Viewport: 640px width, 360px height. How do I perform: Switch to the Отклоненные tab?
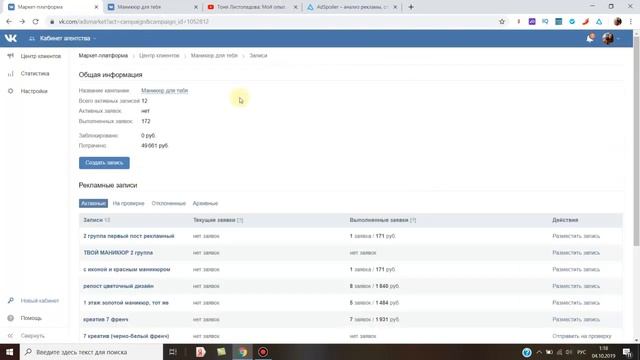coord(169,203)
